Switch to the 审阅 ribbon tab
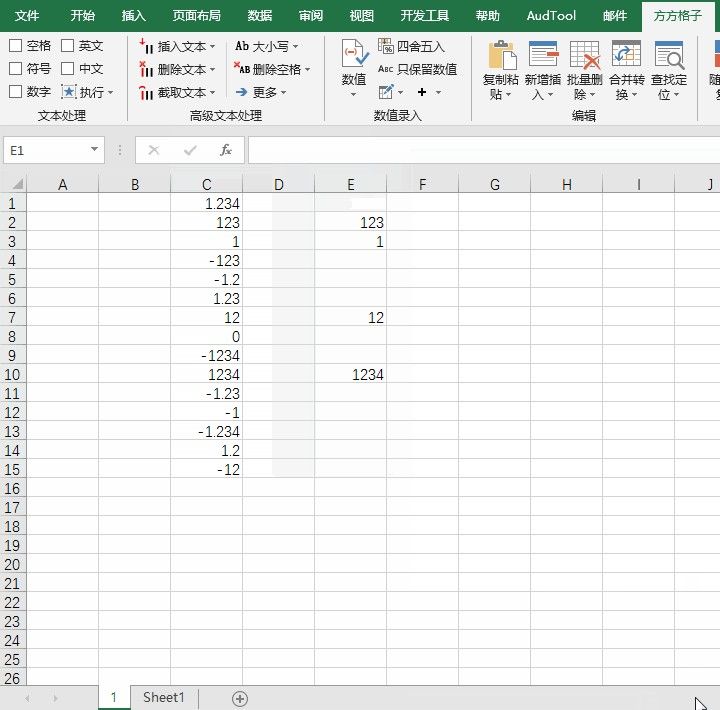 [311, 16]
